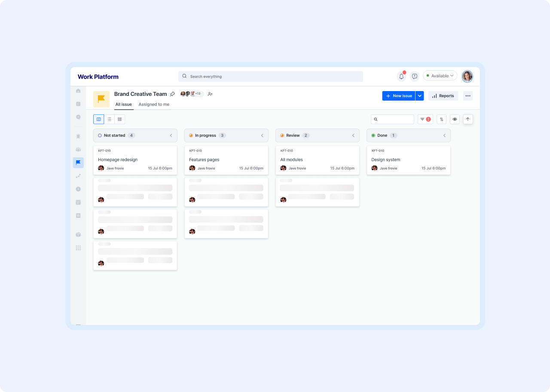Collapse the Not started column

(171, 135)
